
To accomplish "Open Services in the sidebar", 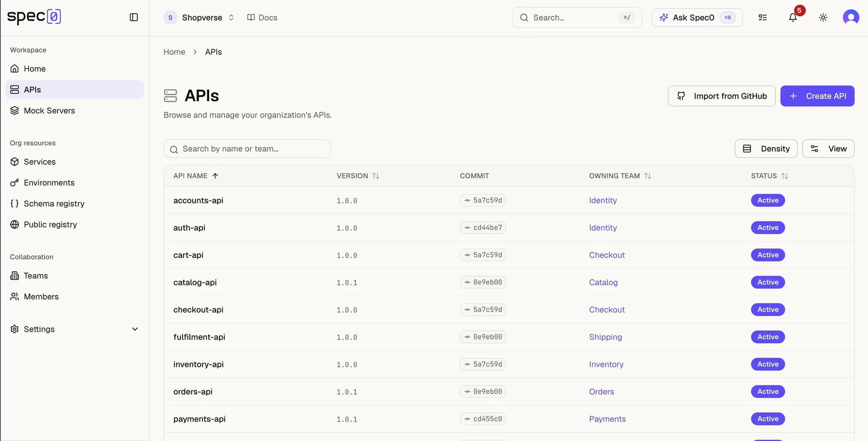I will [75, 162].
